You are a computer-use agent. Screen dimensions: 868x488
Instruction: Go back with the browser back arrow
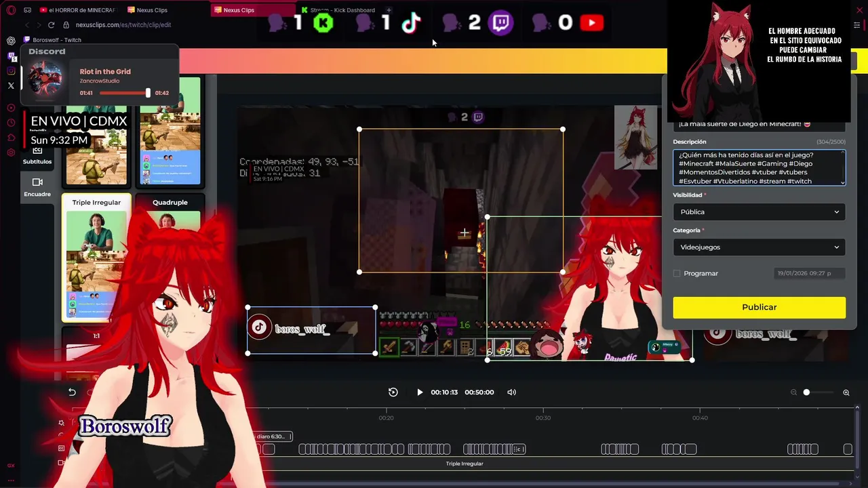27,25
